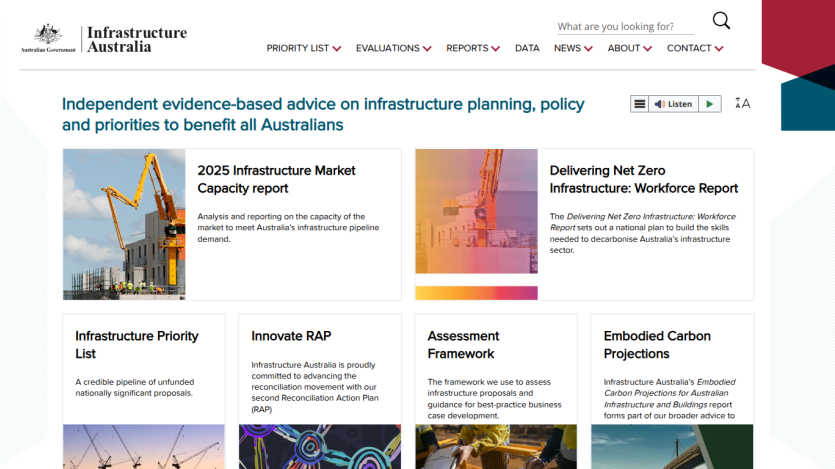Focus the 'What are you looking for?' search field

[x=626, y=27]
